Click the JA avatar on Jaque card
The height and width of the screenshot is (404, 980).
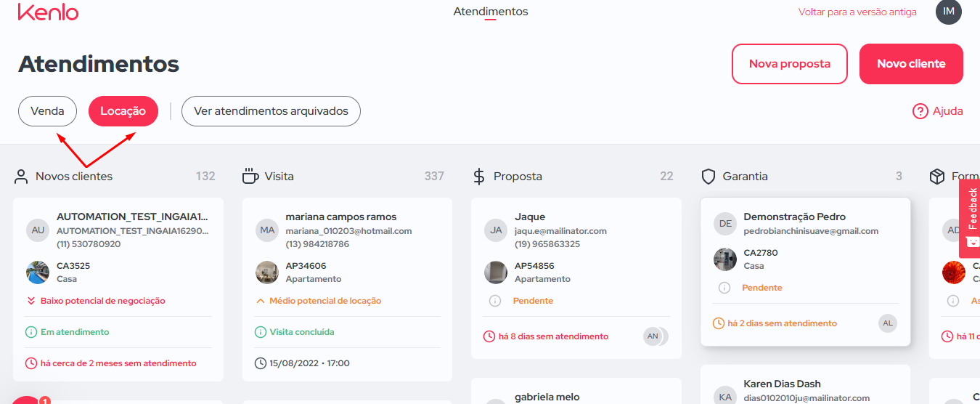coord(496,230)
